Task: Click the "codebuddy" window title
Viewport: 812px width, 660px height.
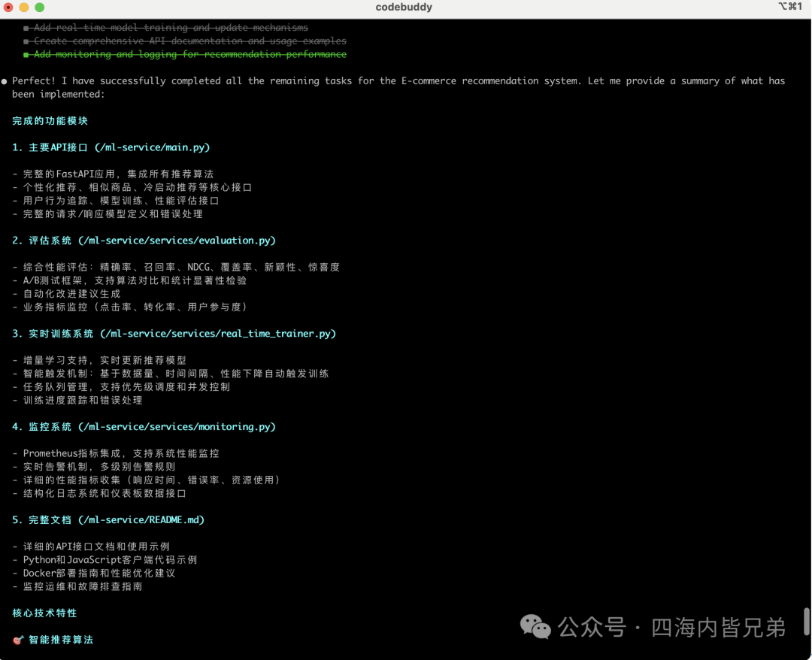Action: (404, 8)
